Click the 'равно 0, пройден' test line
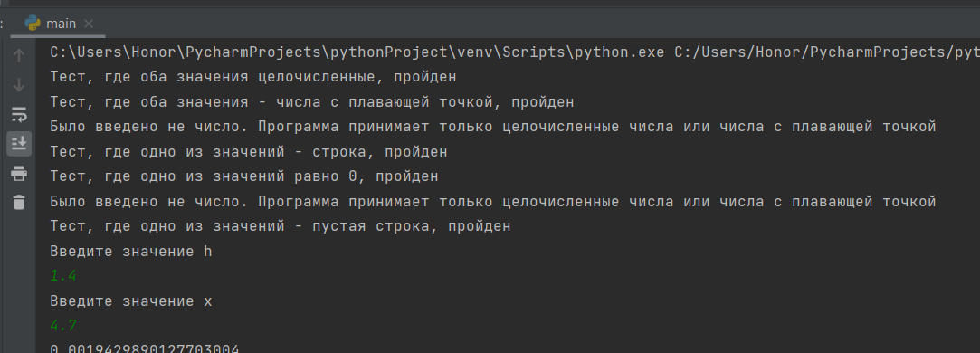Screen dimensions: 980x353 [244, 176]
